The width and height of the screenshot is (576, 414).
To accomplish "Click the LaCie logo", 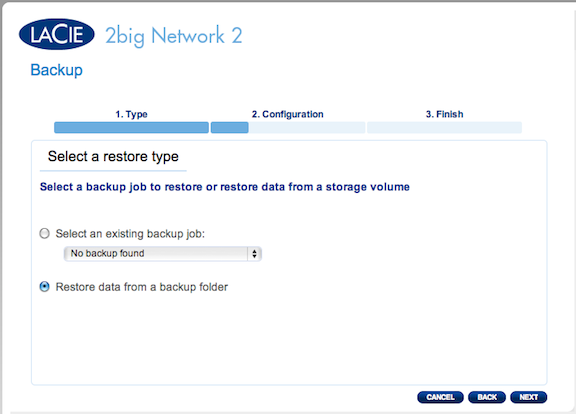I will click(x=57, y=34).
